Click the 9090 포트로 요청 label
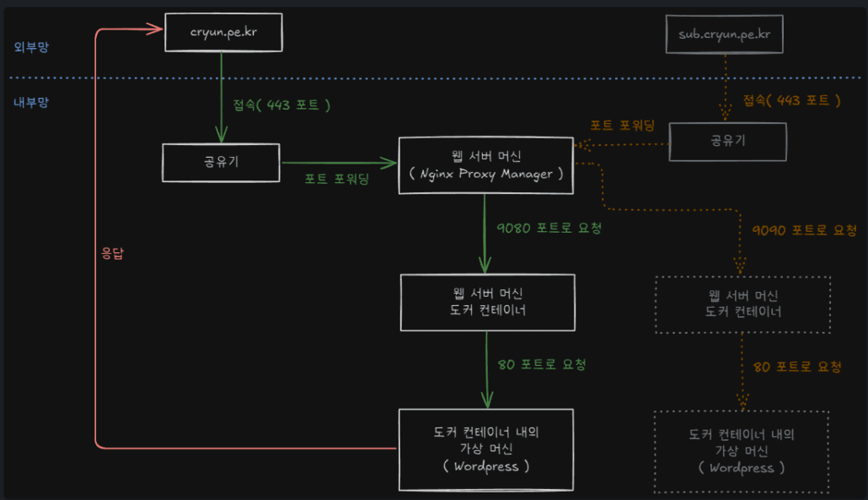 tap(804, 230)
